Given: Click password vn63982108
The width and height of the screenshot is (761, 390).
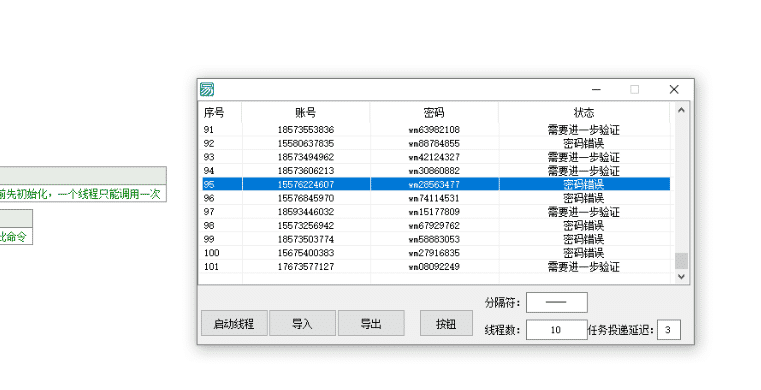Looking at the screenshot, I should tap(434, 130).
